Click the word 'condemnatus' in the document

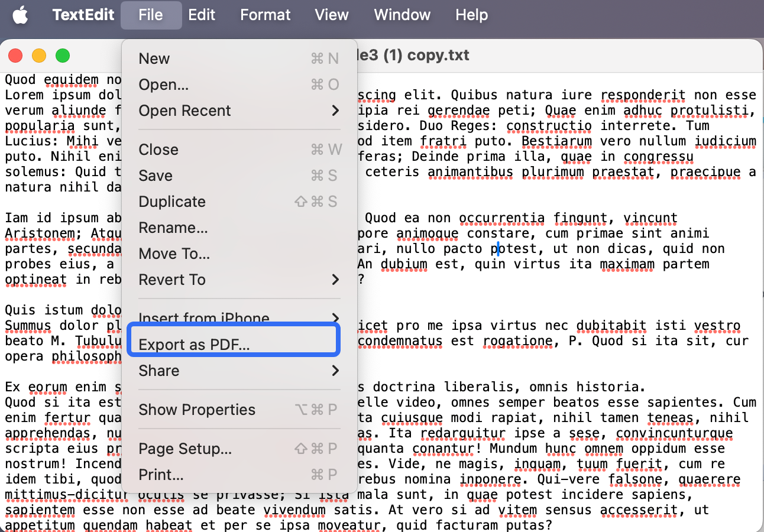400,341
